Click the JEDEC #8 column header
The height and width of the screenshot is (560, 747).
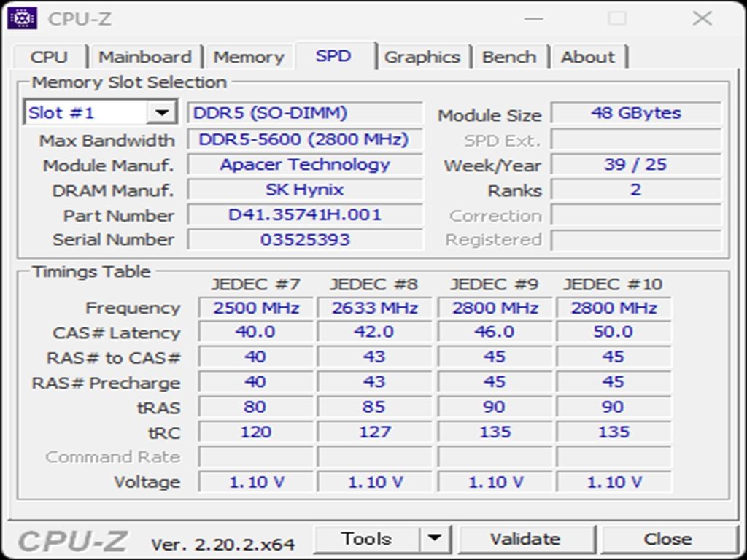pos(374,284)
